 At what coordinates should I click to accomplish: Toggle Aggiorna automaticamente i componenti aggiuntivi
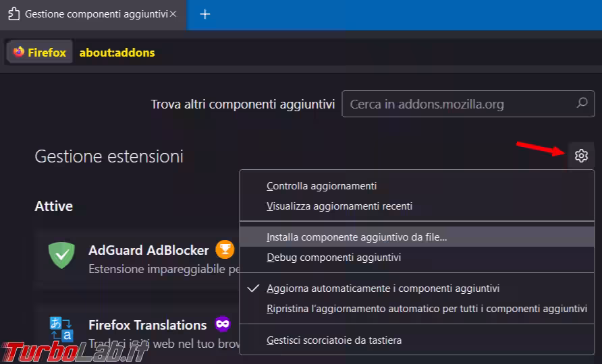pyautogui.click(x=383, y=289)
